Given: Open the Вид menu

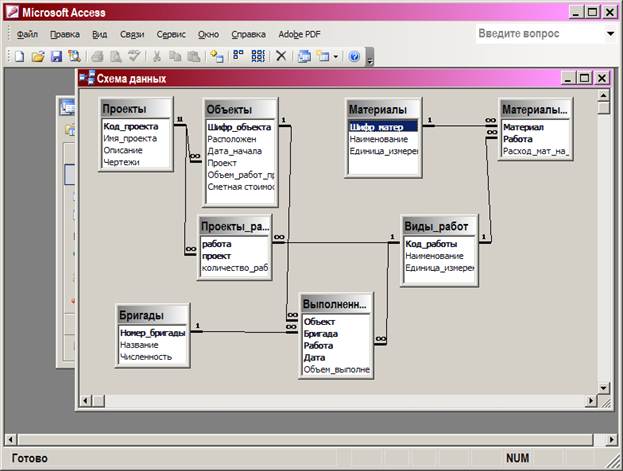Looking at the screenshot, I should [x=99, y=35].
